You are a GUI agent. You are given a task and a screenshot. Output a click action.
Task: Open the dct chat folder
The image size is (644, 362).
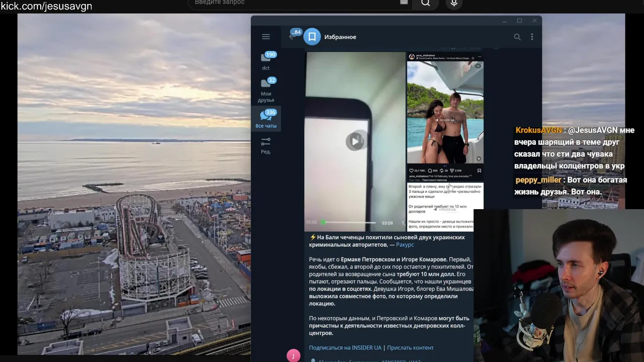point(266,61)
